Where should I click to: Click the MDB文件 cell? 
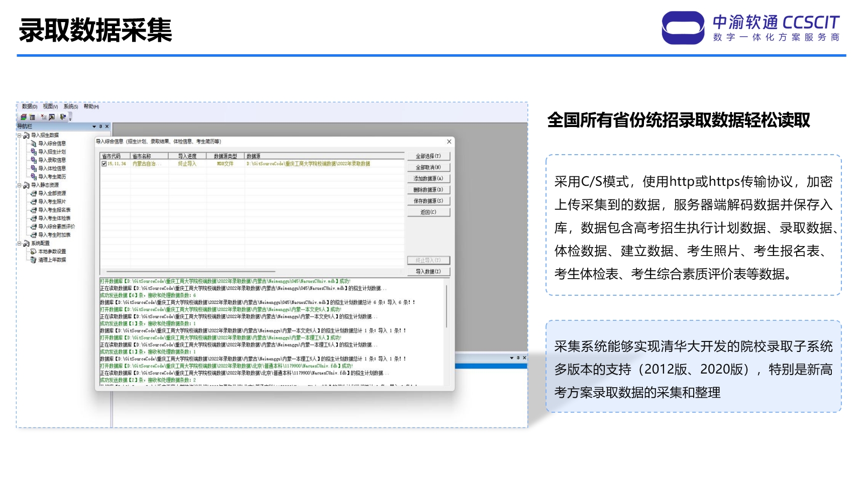225,164
